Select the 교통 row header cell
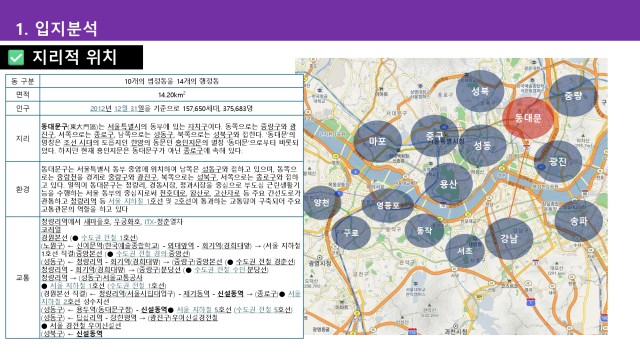Screen dimensions: 640x360 point(22,278)
